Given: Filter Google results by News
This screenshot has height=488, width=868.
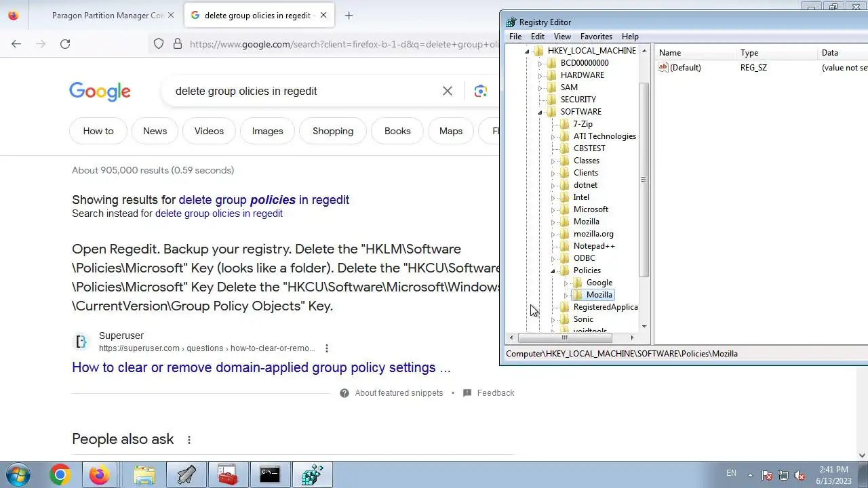Looking at the screenshot, I should click(155, 131).
